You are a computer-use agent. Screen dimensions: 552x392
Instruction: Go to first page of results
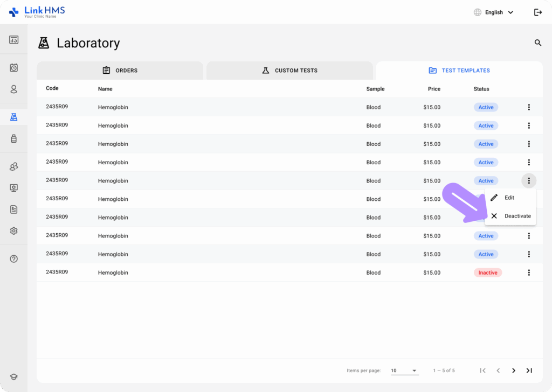point(482,370)
